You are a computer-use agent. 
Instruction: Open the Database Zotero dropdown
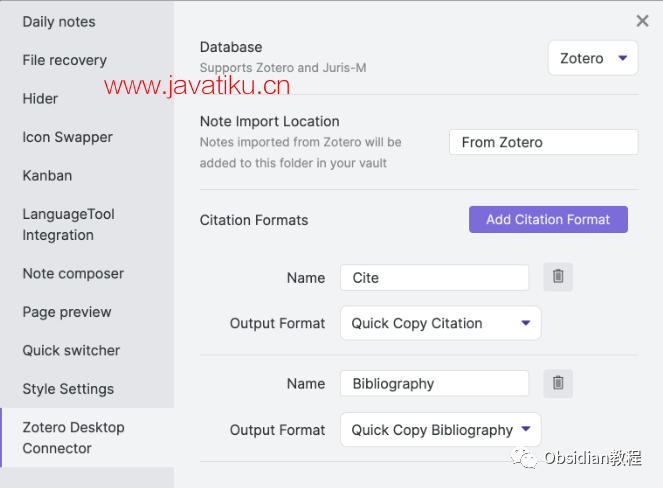[x=593, y=58]
